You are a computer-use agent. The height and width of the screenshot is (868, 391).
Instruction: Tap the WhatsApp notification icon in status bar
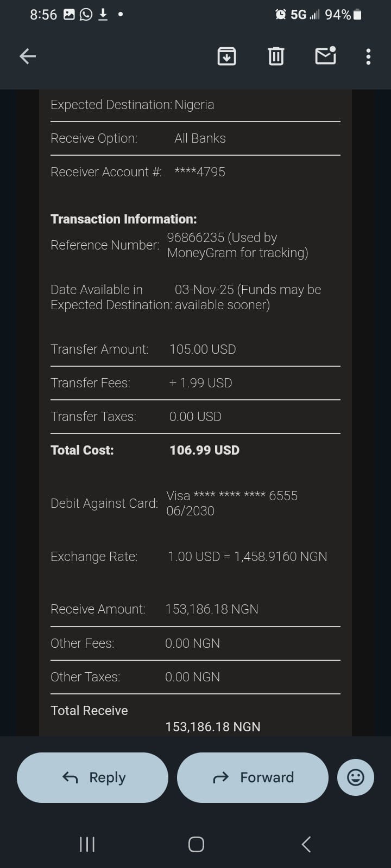[x=86, y=15]
